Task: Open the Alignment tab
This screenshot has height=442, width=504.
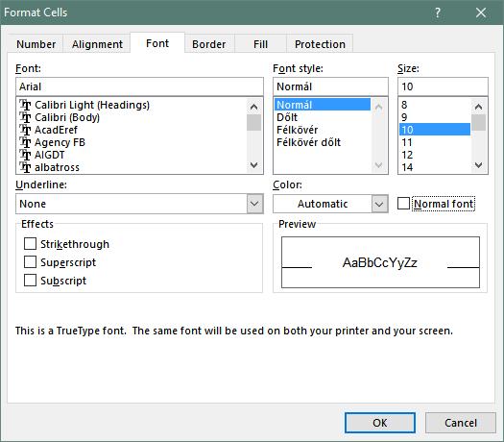Action: click(x=97, y=44)
